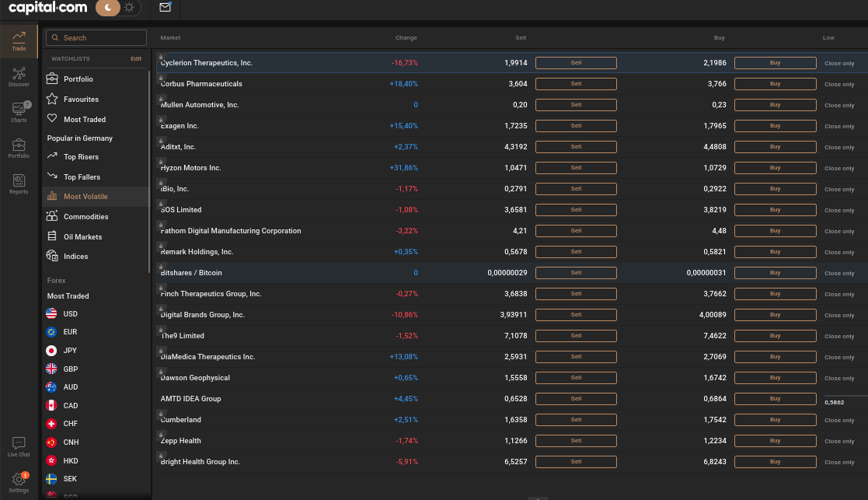Switch to dark mode moon toggle
The image size is (868, 500).
(x=108, y=8)
